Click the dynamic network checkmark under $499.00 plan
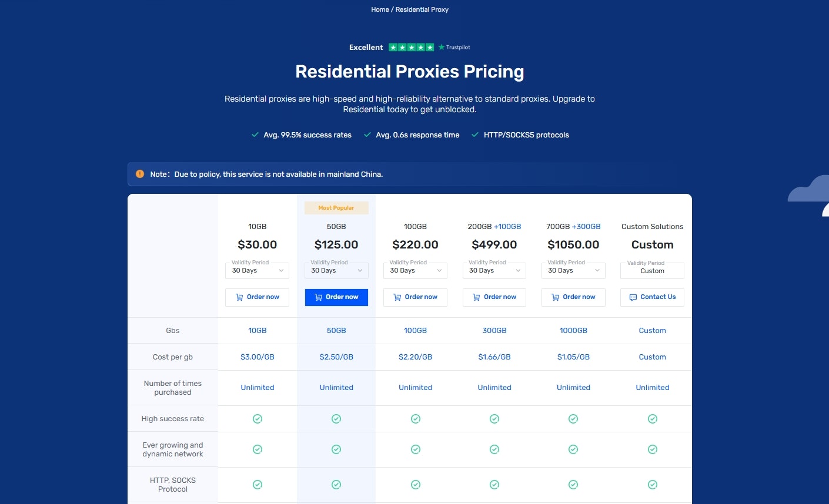This screenshot has height=504, width=829. point(494,449)
